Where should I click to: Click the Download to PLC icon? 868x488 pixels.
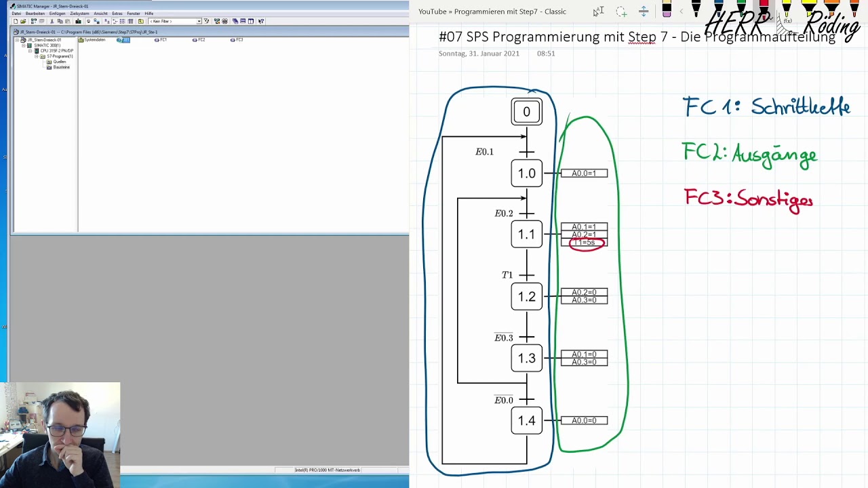point(78,21)
